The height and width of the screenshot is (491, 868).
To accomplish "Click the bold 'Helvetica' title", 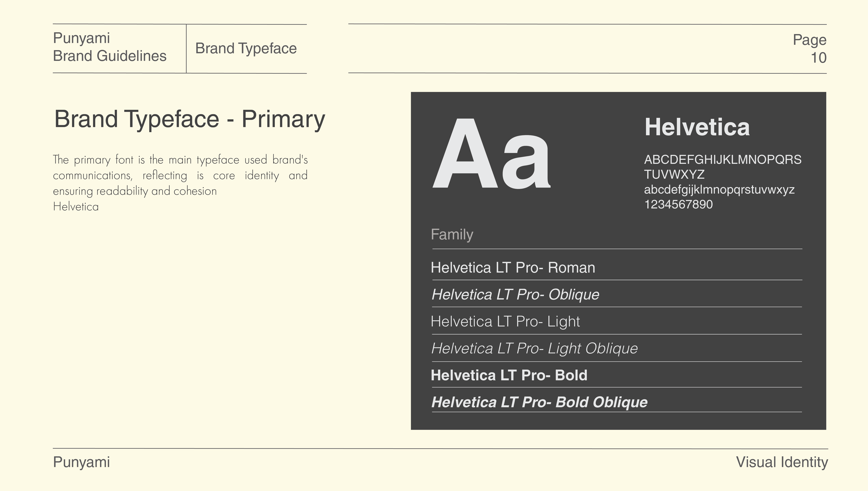I will point(697,128).
